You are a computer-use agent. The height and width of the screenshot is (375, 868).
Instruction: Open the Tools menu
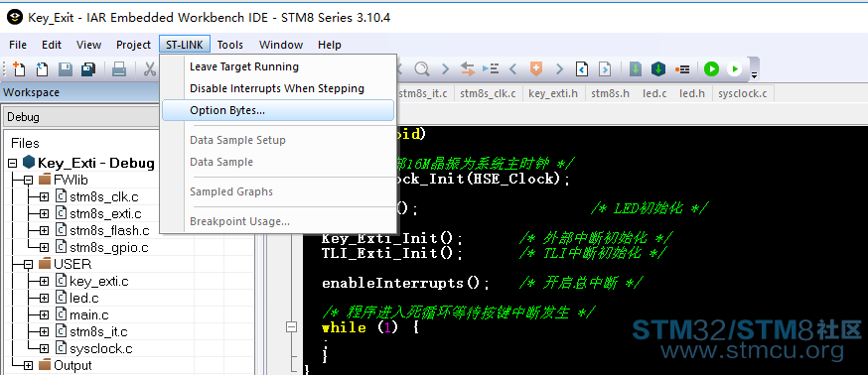click(229, 45)
